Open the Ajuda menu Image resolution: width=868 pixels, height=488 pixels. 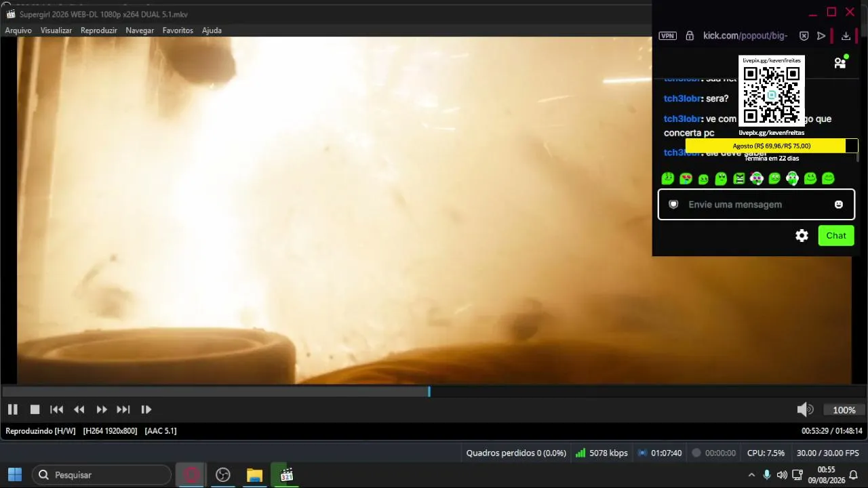tap(212, 30)
